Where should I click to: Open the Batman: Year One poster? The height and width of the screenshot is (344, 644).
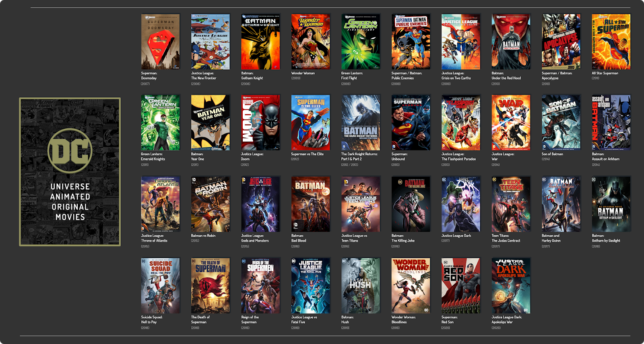pos(211,123)
